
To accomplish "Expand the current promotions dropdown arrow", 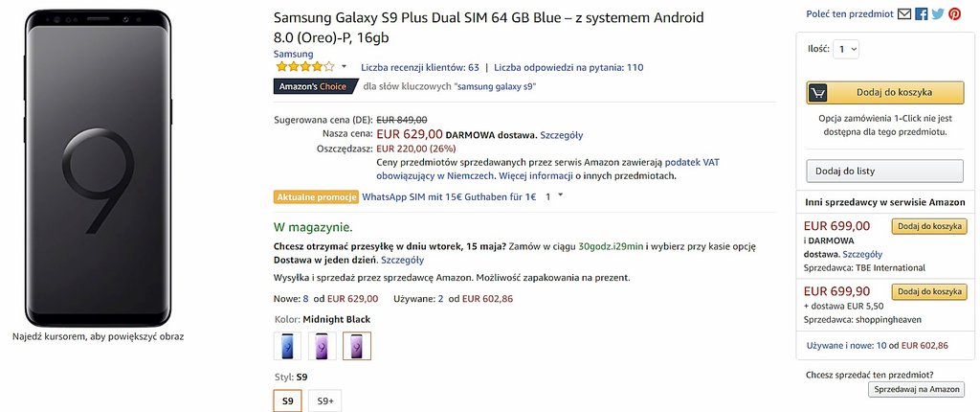I will (x=560, y=195).
